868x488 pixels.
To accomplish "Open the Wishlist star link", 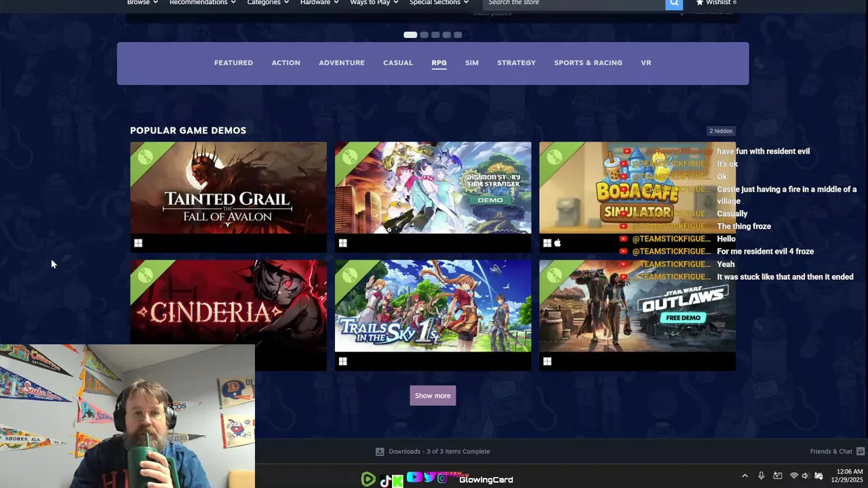I will point(715,3).
